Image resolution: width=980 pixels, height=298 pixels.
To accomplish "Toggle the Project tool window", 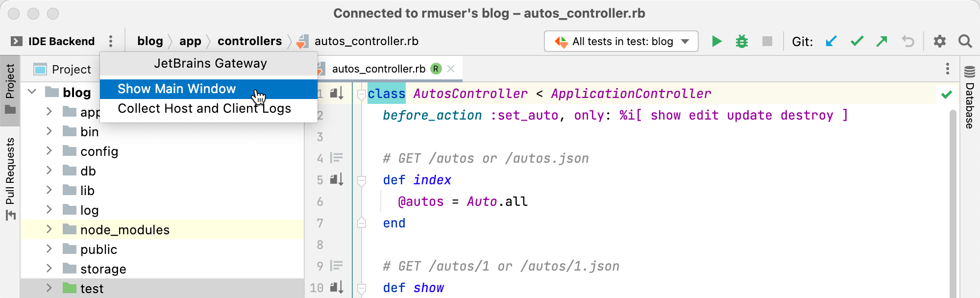I will [x=10, y=88].
